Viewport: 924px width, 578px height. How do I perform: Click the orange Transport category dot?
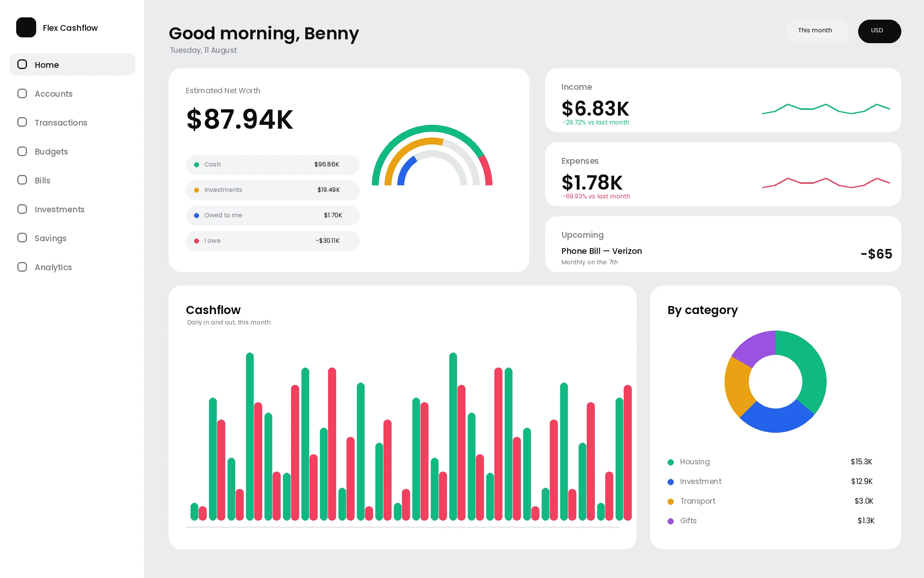671,501
